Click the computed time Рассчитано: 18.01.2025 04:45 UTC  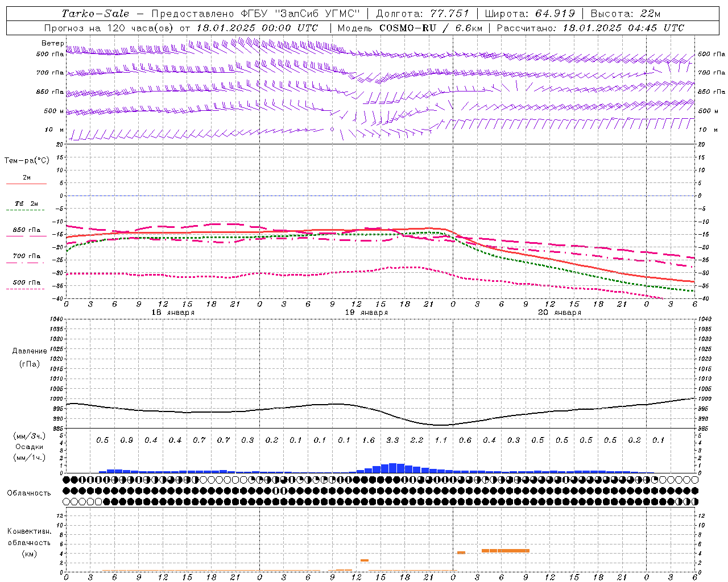(x=591, y=28)
